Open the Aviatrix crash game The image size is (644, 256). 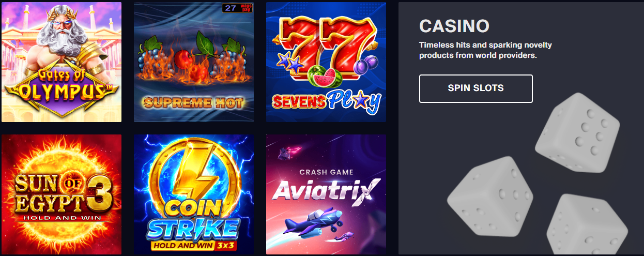click(x=326, y=194)
